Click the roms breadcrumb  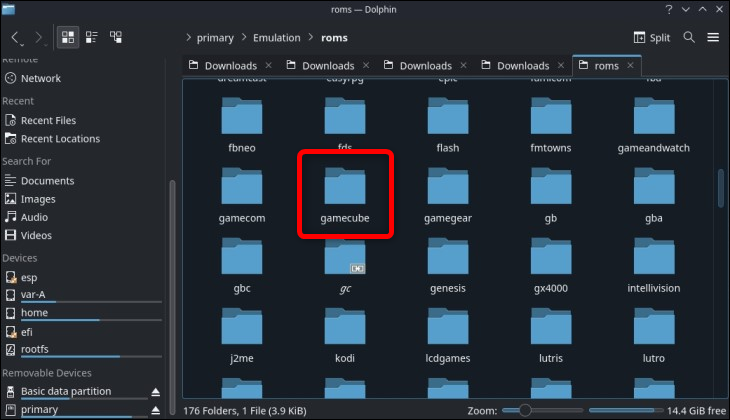pos(334,38)
